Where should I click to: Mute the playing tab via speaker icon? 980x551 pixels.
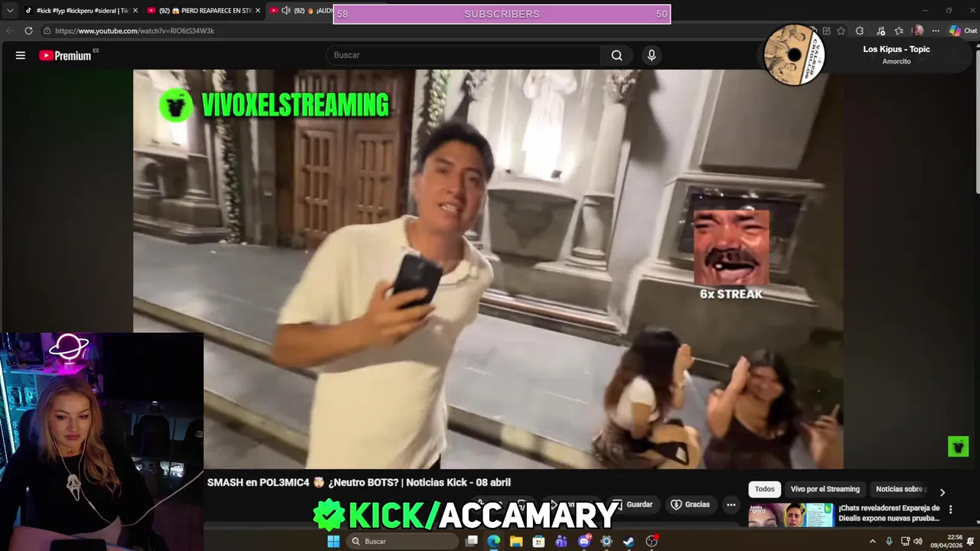286,11
